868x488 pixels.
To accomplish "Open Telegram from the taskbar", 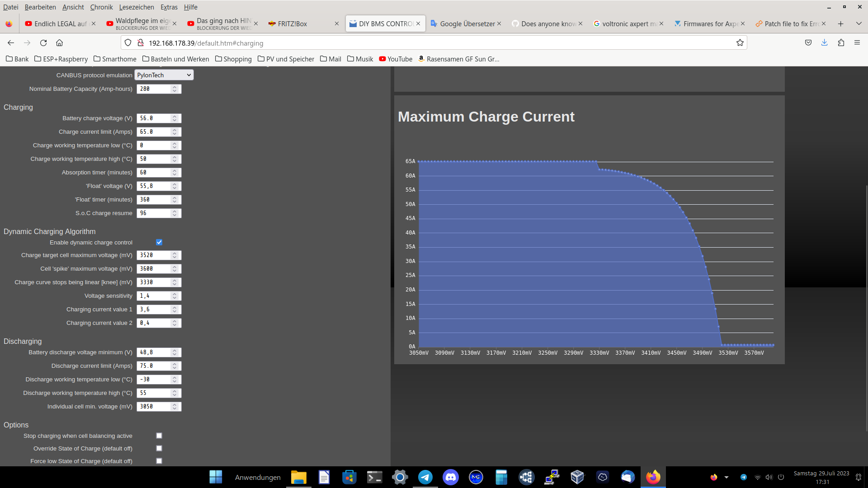I will point(425,477).
